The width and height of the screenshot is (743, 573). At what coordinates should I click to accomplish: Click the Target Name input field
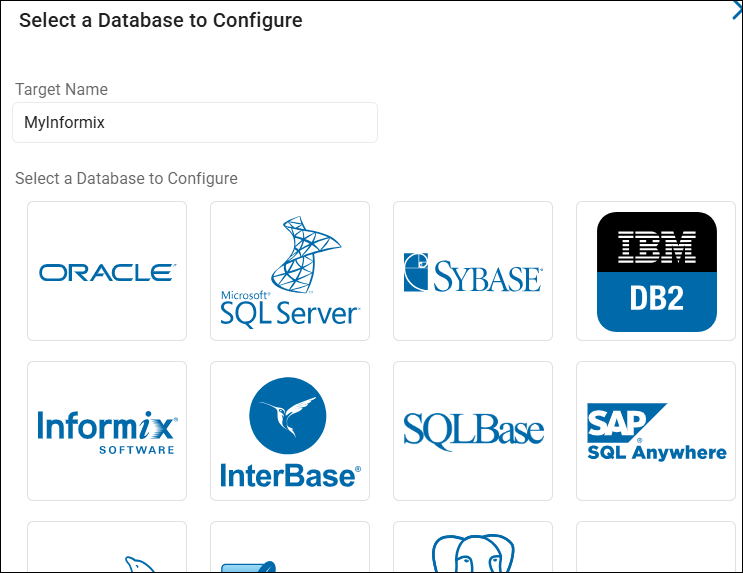point(195,123)
